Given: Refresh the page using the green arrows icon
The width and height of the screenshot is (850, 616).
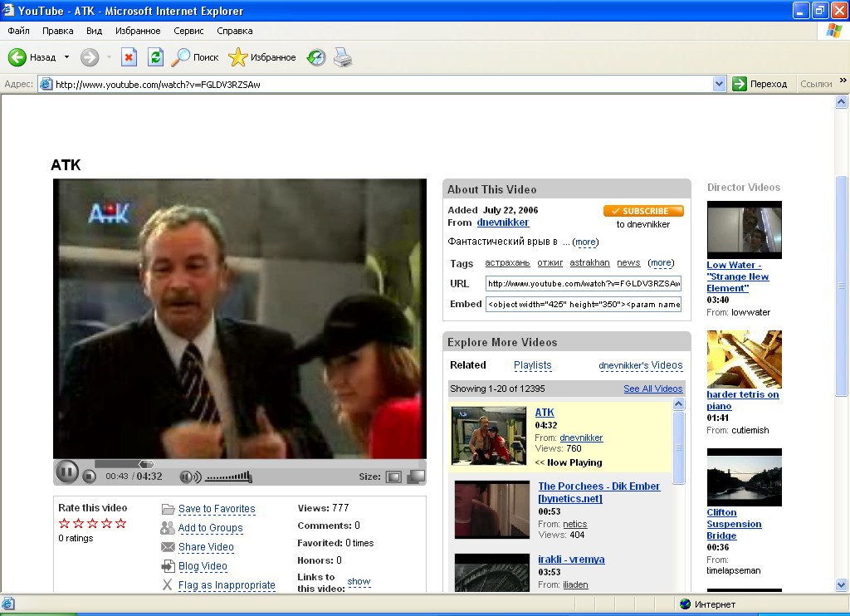Looking at the screenshot, I should (x=155, y=57).
